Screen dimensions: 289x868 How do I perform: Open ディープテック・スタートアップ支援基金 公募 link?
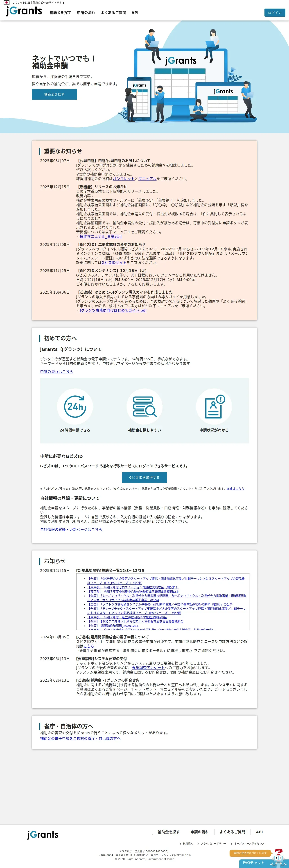[167, 611]
